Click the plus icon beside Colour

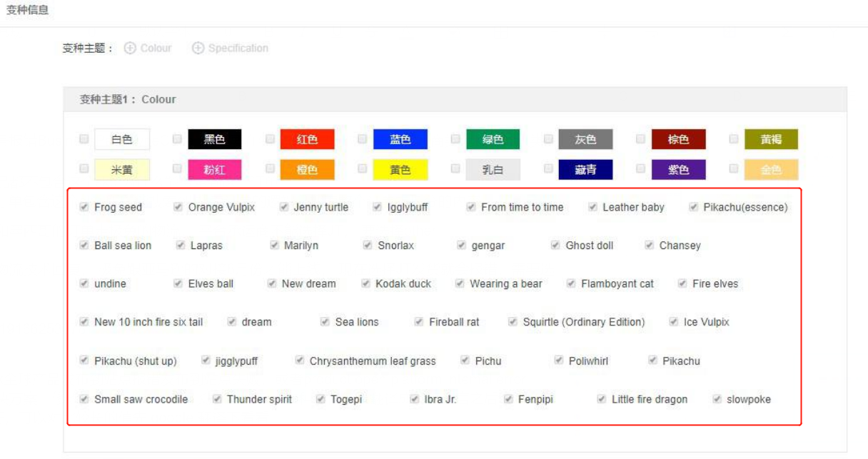(x=130, y=48)
